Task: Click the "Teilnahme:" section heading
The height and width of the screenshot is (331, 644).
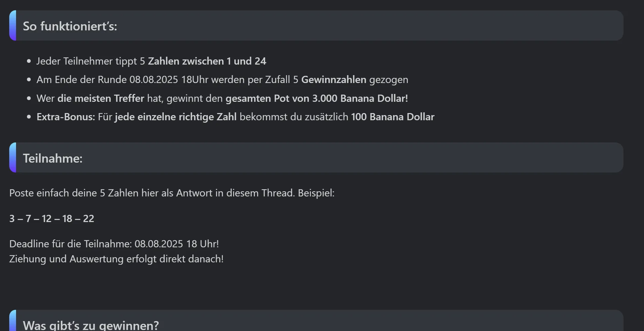Action: (x=53, y=158)
